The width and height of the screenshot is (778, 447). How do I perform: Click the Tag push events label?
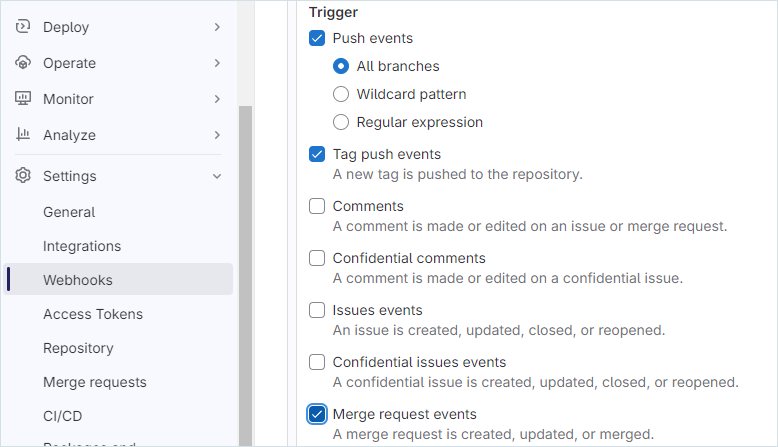pyautogui.click(x=387, y=154)
